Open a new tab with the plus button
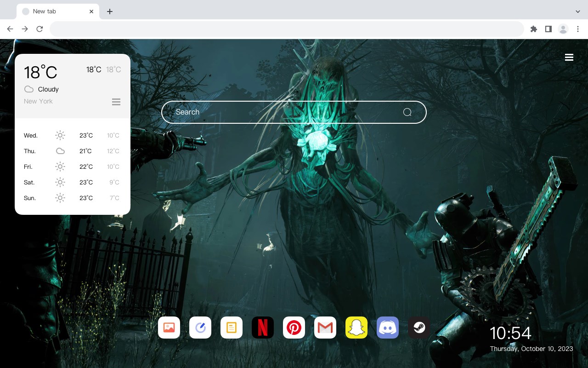The height and width of the screenshot is (368, 588). 110,11
